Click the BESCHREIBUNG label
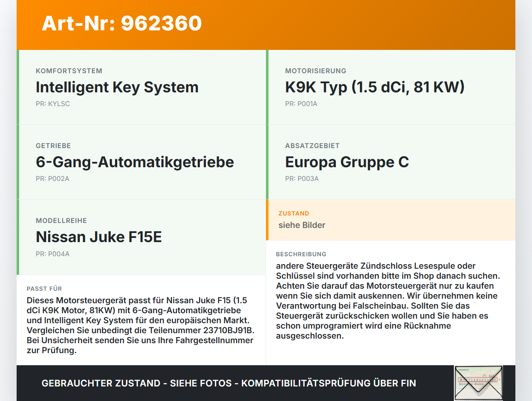 (301, 254)
